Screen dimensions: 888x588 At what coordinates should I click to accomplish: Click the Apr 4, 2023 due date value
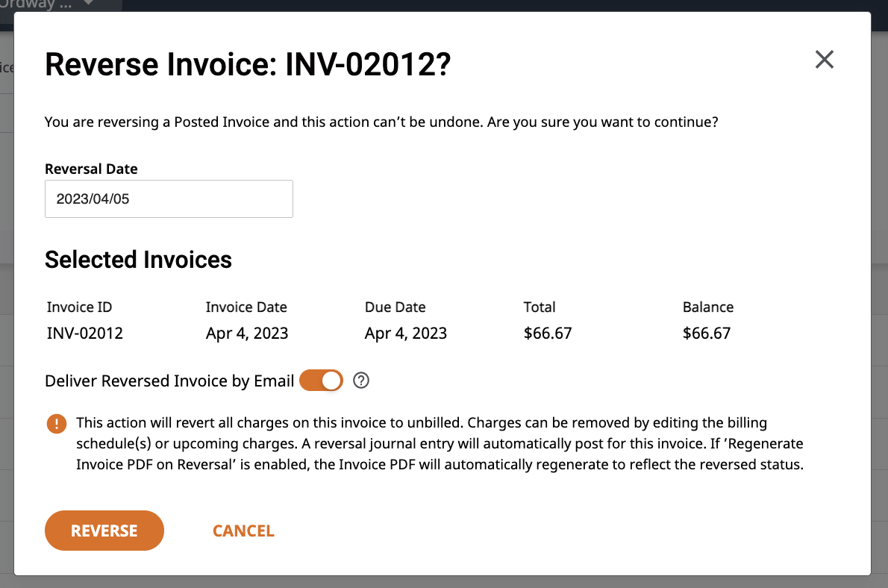pyautogui.click(x=406, y=334)
